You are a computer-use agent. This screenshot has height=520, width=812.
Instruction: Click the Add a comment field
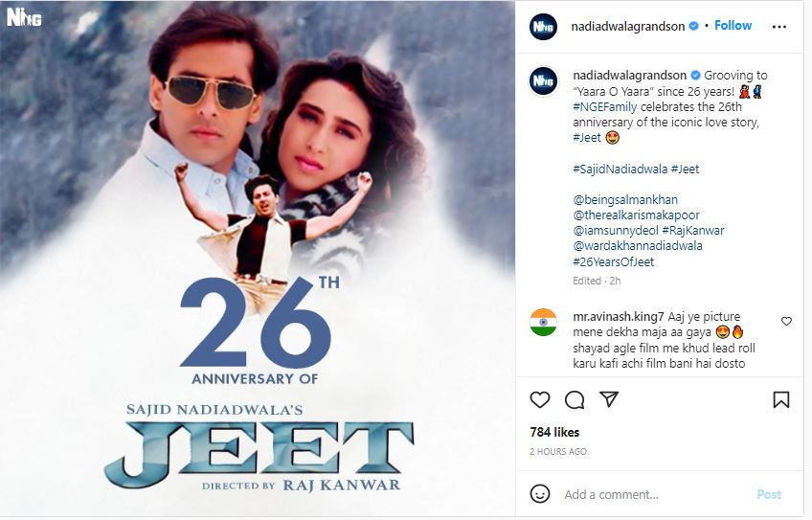tap(652, 494)
